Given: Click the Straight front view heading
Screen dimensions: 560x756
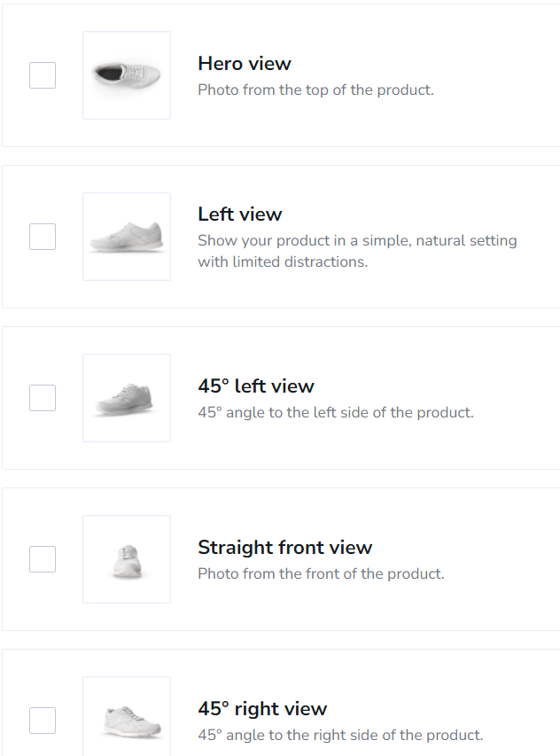Looking at the screenshot, I should [x=284, y=548].
